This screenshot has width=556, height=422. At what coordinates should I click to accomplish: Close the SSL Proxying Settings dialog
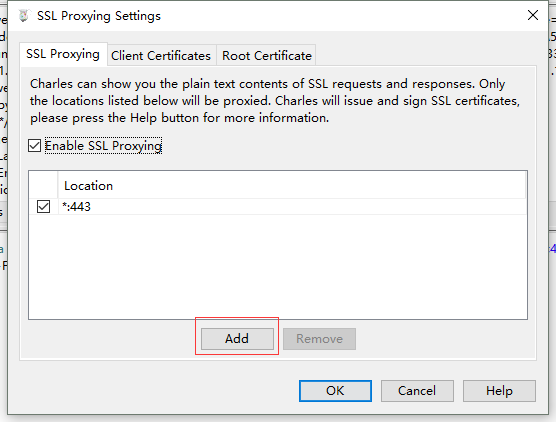533,15
